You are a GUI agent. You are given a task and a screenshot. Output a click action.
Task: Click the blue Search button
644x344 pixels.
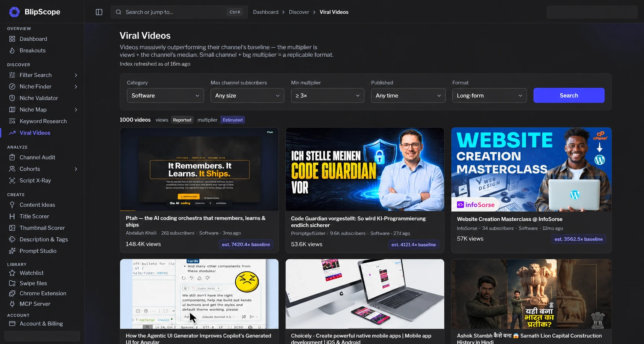(x=569, y=95)
